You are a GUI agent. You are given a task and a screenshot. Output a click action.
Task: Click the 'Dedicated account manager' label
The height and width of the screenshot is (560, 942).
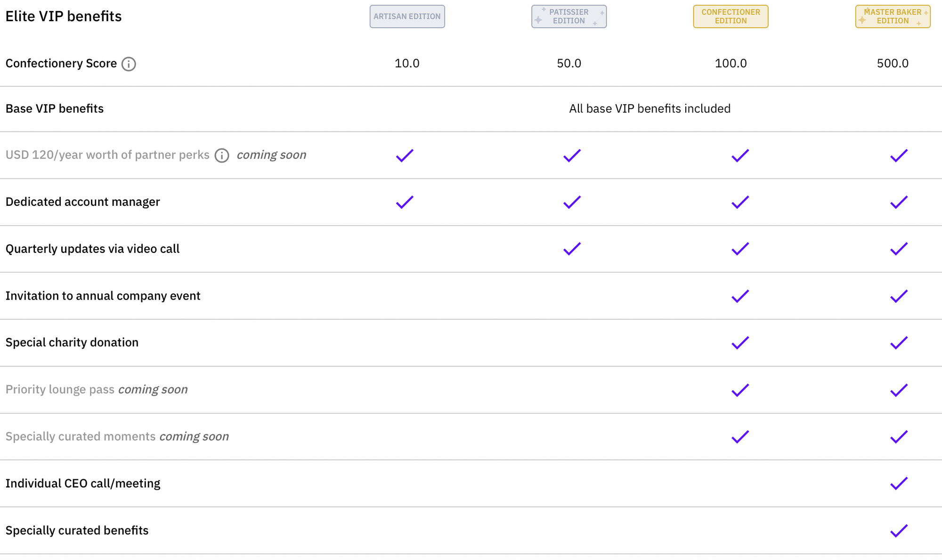click(83, 202)
